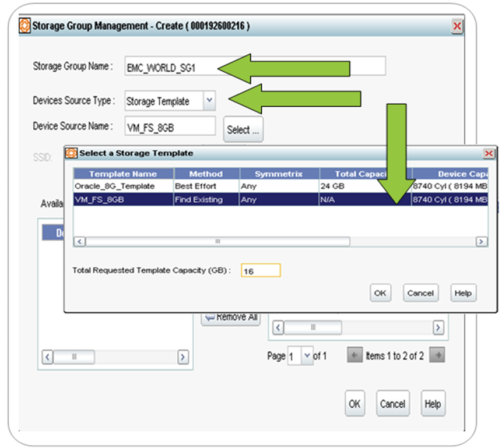Screen dimensions: 502x448
Task: Click Cancel in the Select a Storage Template dialog
Action: pos(421,293)
